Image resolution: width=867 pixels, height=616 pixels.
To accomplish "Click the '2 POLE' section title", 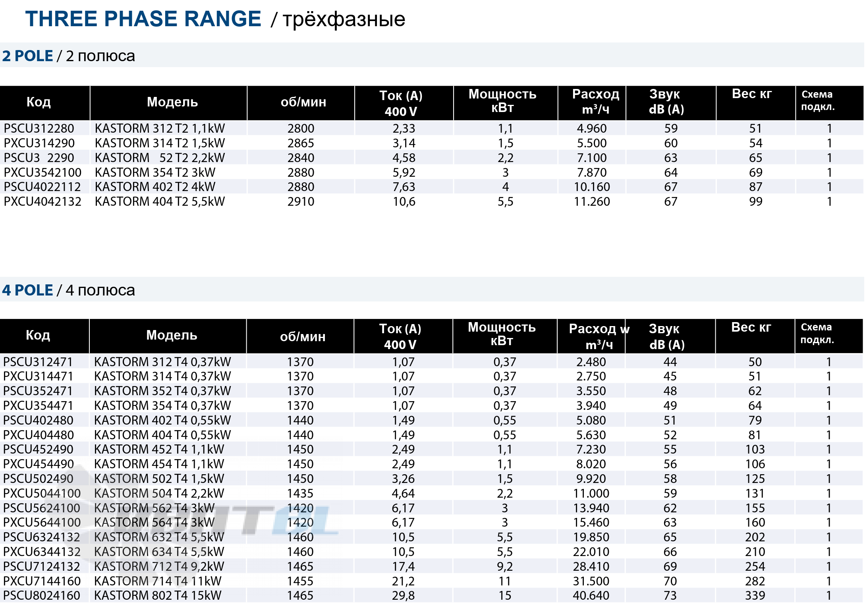I will coord(27,56).
